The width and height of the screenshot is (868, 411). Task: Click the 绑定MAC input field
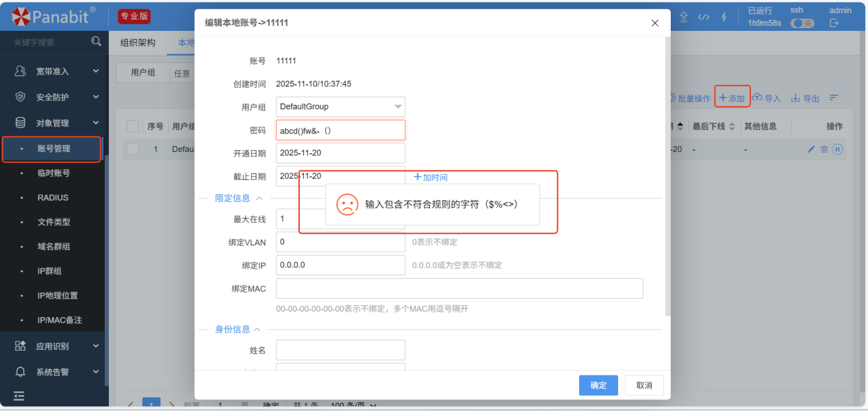tap(459, 288)
